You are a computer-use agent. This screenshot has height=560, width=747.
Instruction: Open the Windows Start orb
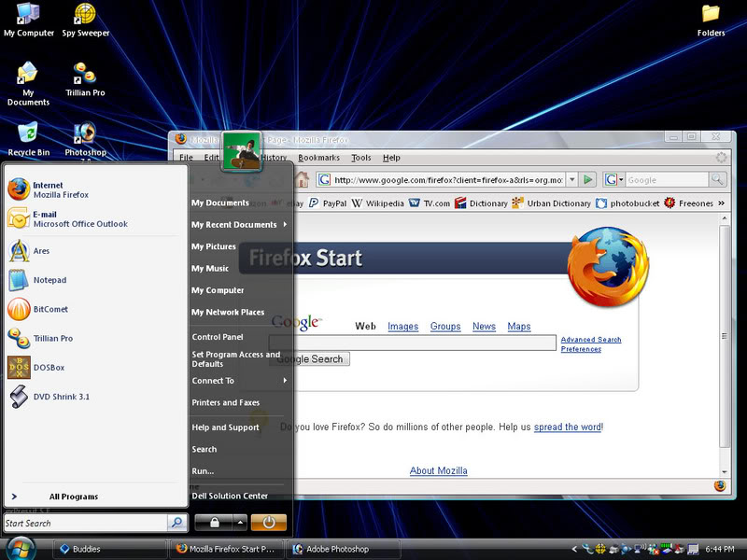[x=19, y=549]
